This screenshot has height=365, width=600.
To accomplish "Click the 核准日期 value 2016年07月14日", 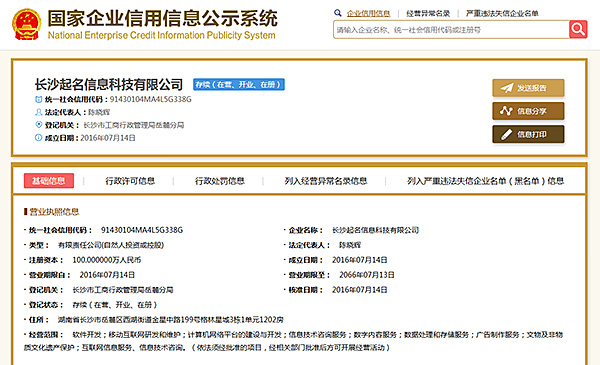I will (x=359, y=290).
